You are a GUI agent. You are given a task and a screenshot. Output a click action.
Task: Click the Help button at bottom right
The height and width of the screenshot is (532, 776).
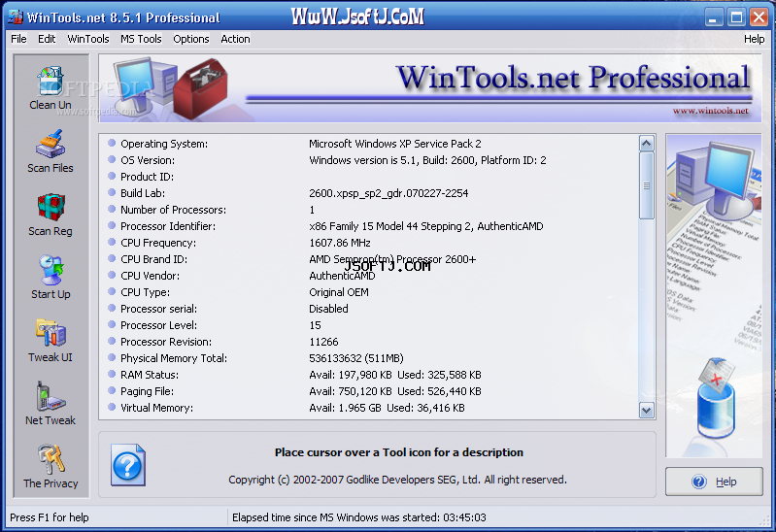714,482
